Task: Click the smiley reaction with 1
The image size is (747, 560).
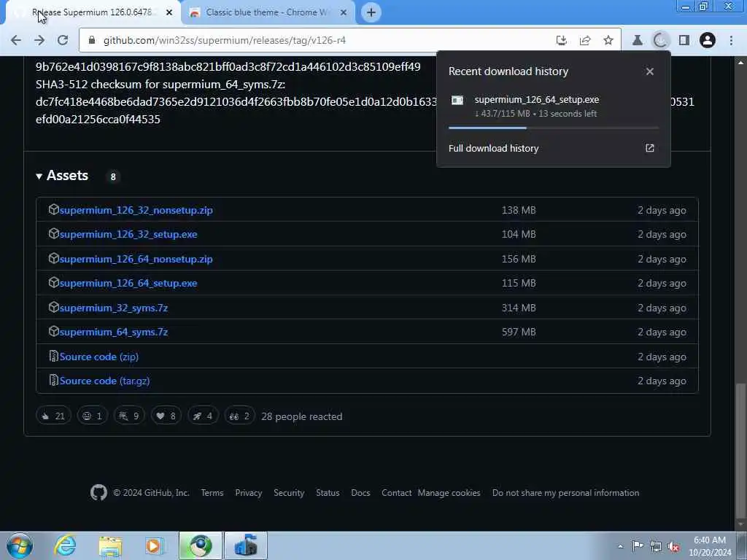Action: [93, 416]
